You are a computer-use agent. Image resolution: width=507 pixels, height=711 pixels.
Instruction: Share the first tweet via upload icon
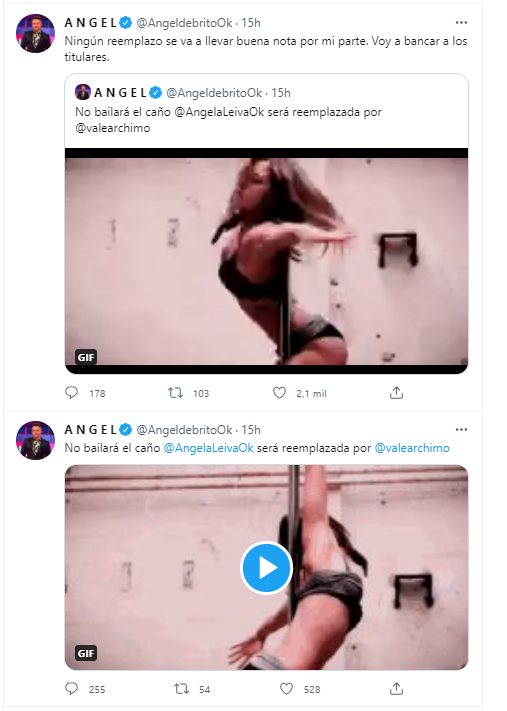[x=396, y=393]
